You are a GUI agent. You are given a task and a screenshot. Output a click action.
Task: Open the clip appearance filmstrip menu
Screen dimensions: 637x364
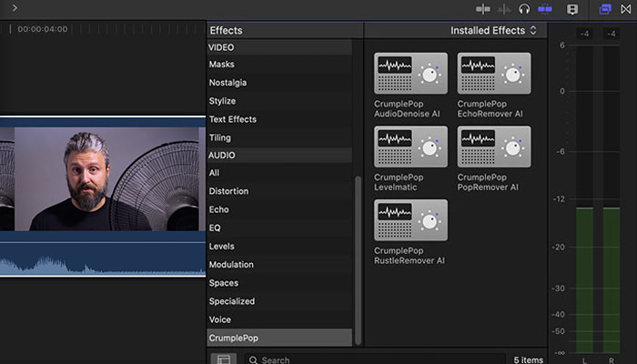(572, 9)
